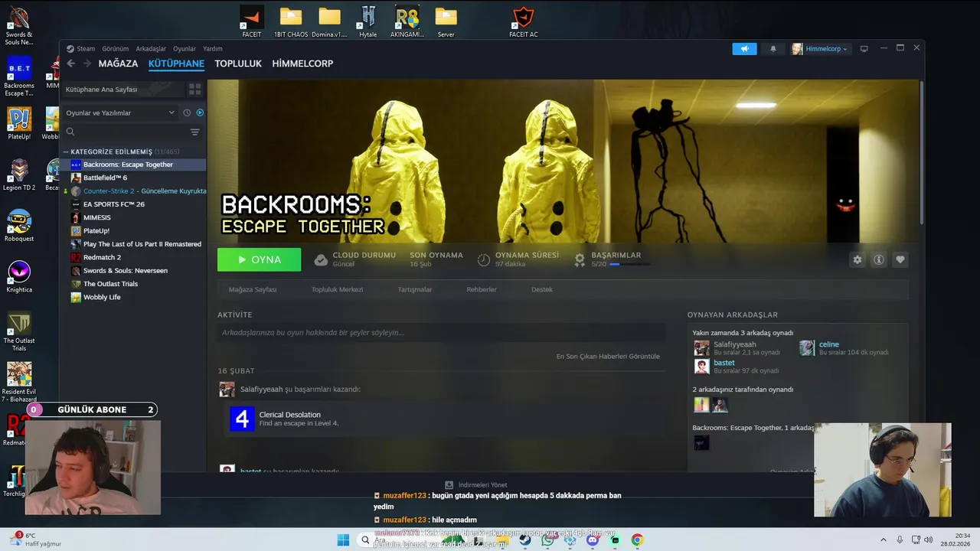Open the Oyunlar menu
Screen dimensions: 980x551
(x=185, y=48)
